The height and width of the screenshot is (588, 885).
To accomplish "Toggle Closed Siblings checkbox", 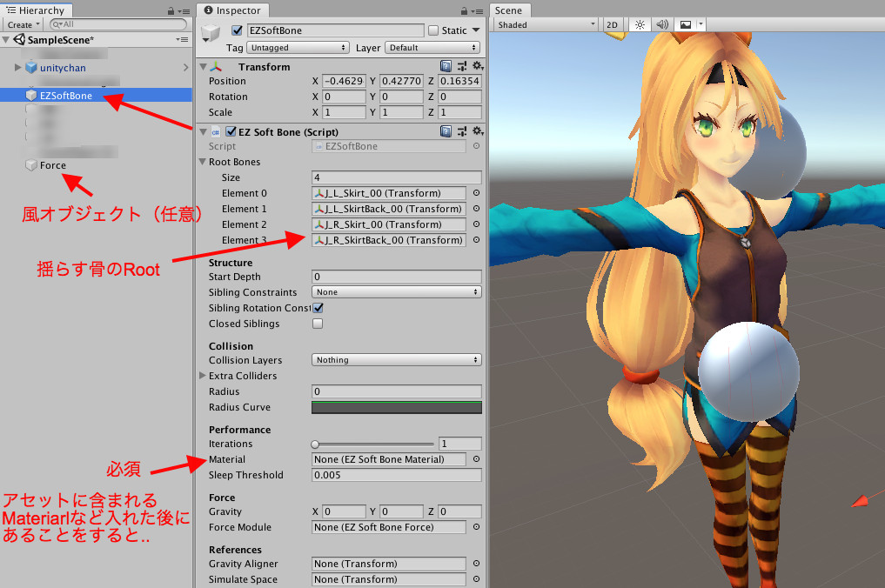I will click(x=318, y=324).
